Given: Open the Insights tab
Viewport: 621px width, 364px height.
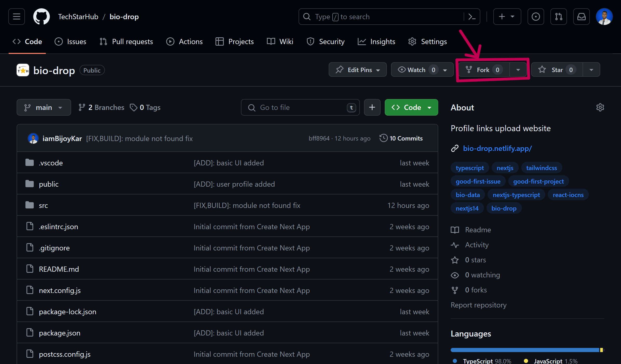Looking at the screenshot, I should click(376, 41).
